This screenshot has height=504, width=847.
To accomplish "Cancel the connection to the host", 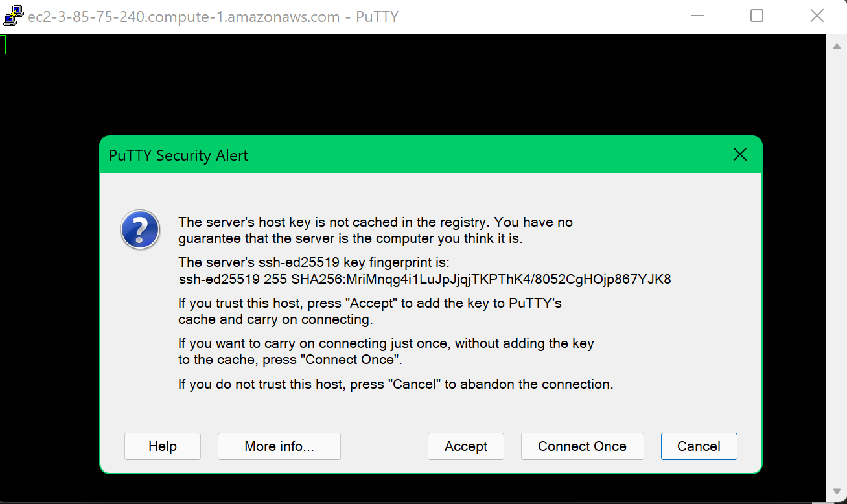I will (x=699, y=446).
